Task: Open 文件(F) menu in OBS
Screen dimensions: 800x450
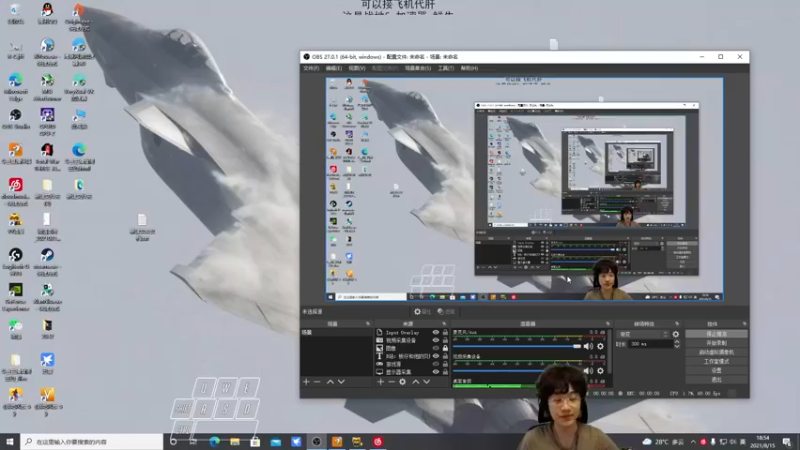Action: [x=311, y=68]
